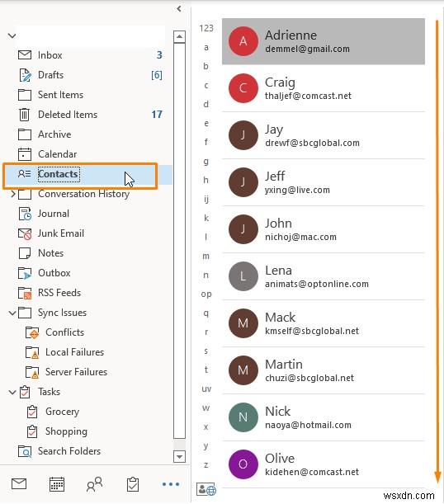Click the RSS Feeds icon
The width and height of the screenshot is (444, 504).
click(x=25, y=293)
